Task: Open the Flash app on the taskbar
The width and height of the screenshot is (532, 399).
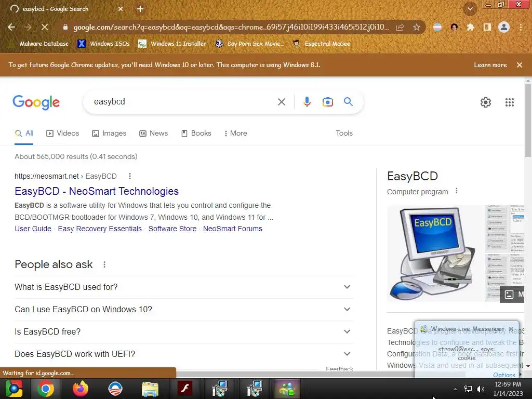Action: tap(185, 389)
